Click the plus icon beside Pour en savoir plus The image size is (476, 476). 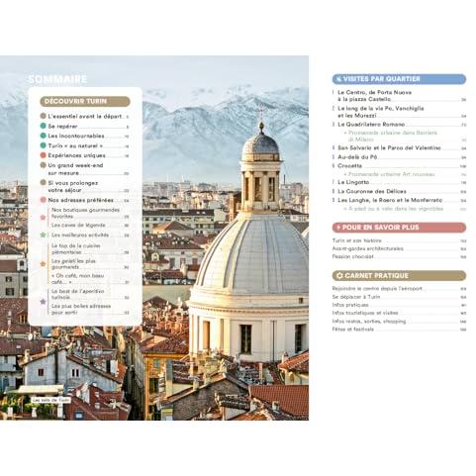click(x=338, y=228)
